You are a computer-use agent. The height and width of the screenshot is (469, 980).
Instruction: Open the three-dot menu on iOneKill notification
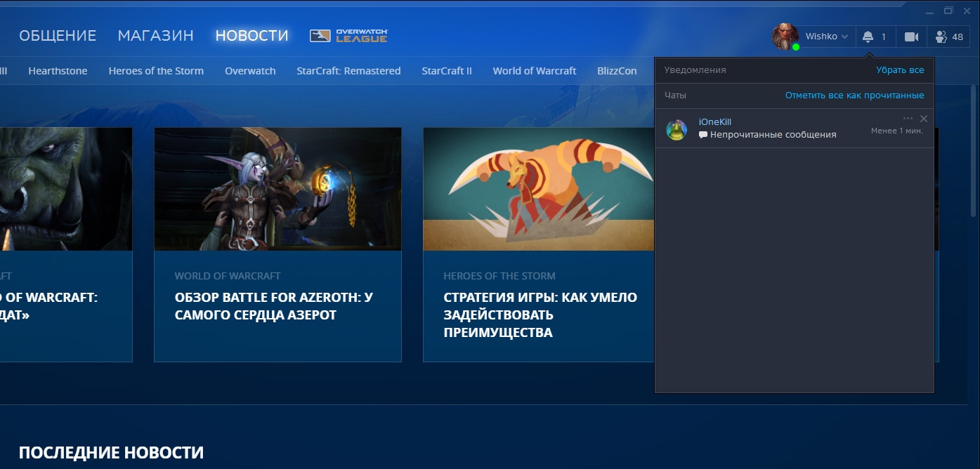[908, 119]
